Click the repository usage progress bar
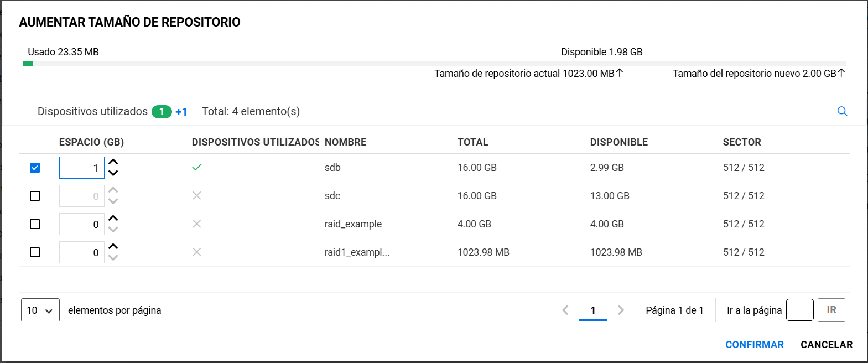This screenshot has width=868, height=363. [x=434, y=64]
